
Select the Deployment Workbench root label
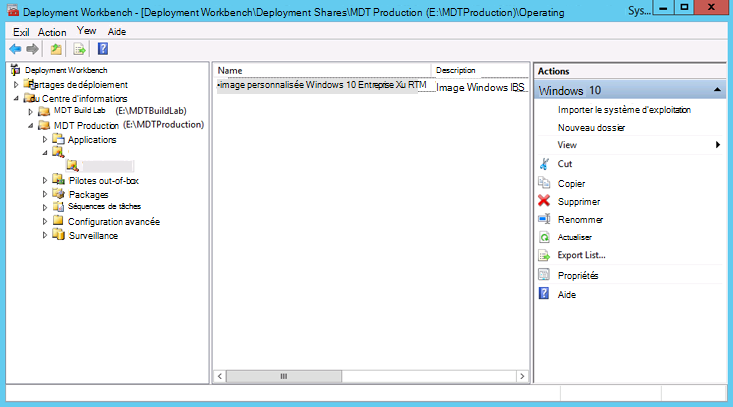click(x=66, y=70)
